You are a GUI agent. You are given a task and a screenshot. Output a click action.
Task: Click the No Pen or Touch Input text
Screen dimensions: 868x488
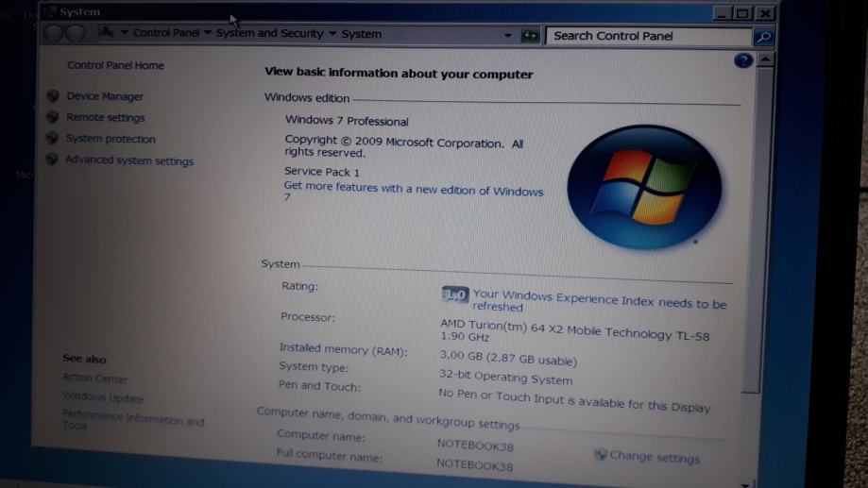pos(574,400)
